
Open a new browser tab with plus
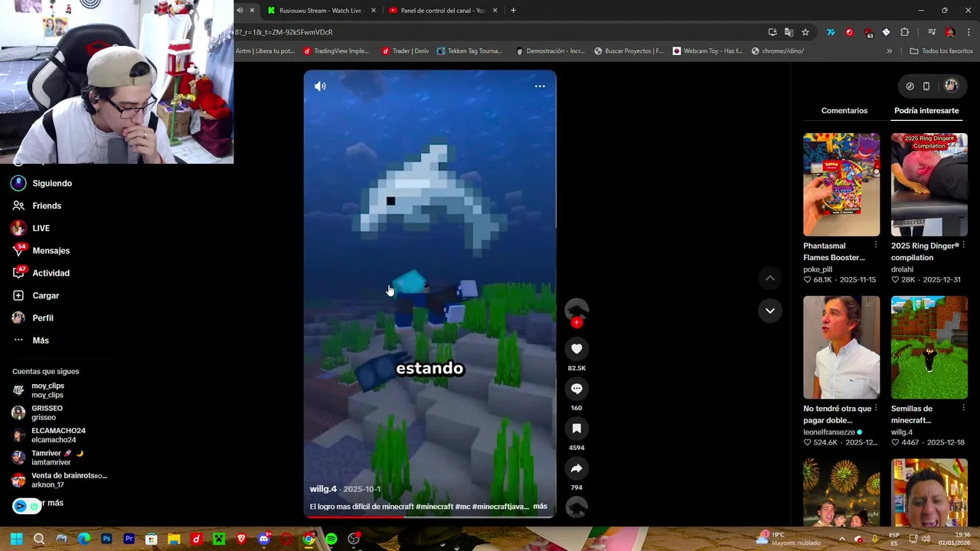[x=513, y=11]
